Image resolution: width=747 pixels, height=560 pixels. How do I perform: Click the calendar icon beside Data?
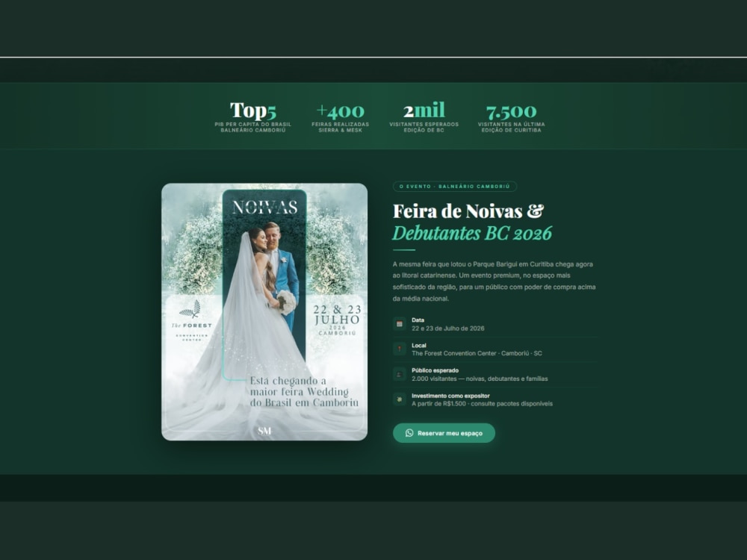(399, 324)
